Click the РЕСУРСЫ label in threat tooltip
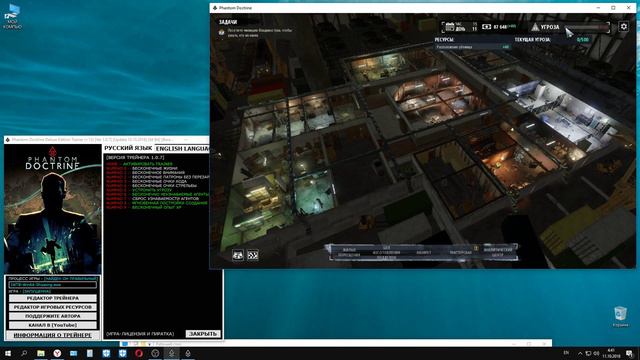 pyautogui.click(x=444, y=40)
